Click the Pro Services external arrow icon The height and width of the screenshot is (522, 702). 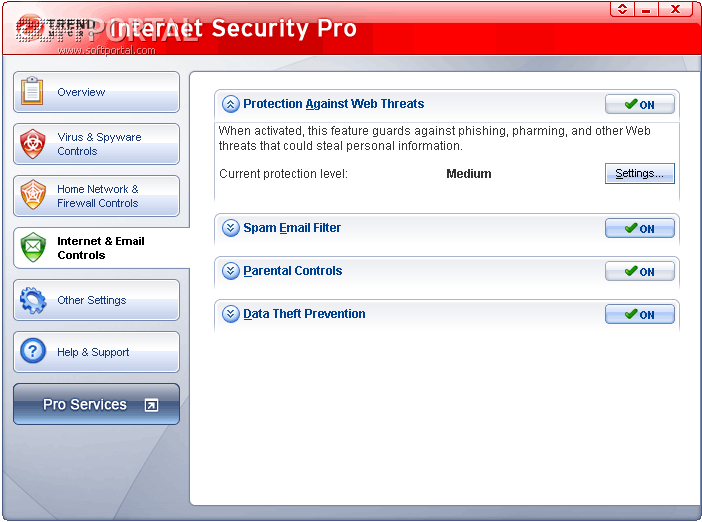point(151,405)
